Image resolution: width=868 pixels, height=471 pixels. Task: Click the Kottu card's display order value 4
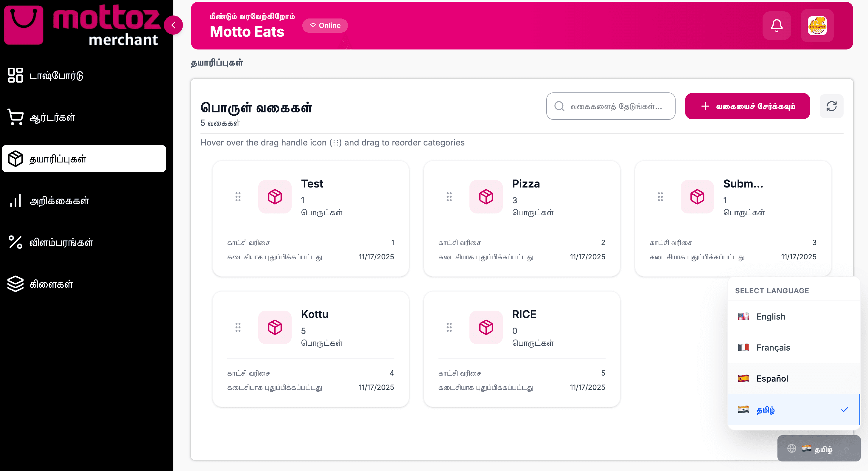tap(392, 373)
